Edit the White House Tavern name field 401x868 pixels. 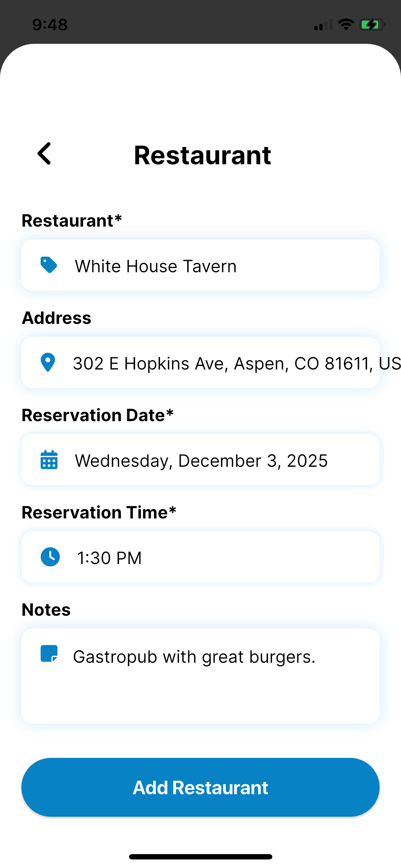point(200,265)
